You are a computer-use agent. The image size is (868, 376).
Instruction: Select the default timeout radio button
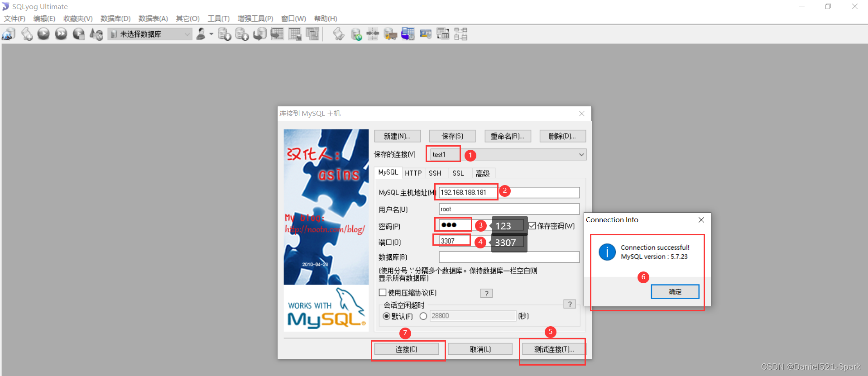[x=386, y=316]
